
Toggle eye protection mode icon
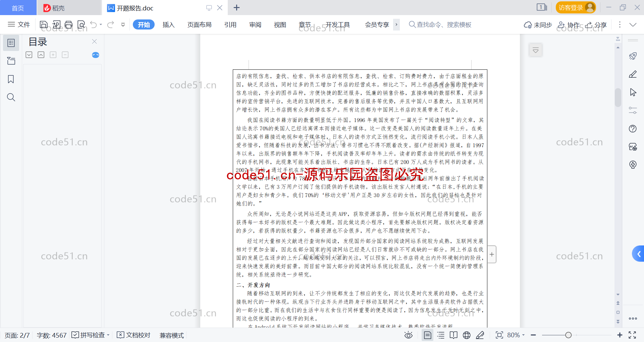409,335
